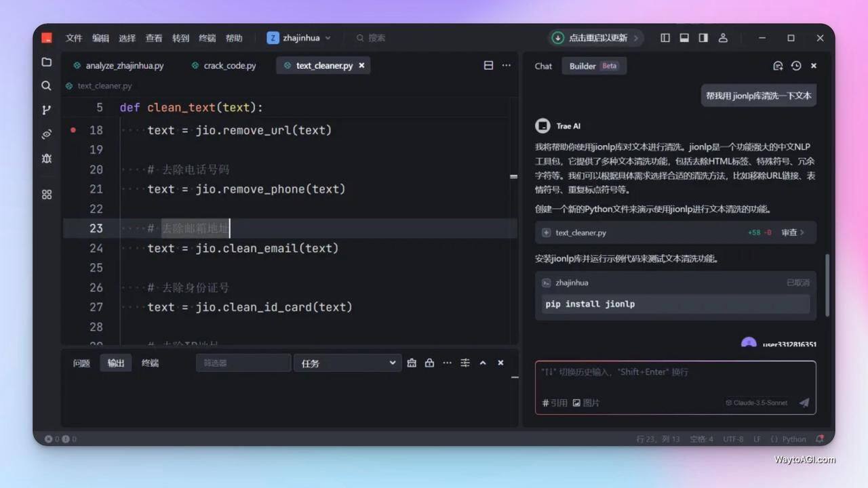Open chat history clock icon
Image resolution: width=868 pixels, height=488 pixels.
point(796,66)
